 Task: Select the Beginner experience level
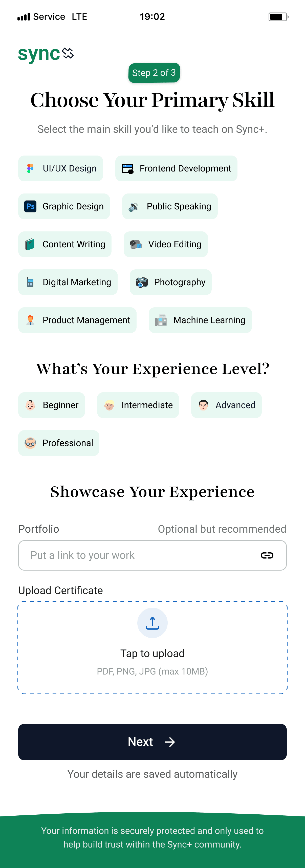click(52, 405)
